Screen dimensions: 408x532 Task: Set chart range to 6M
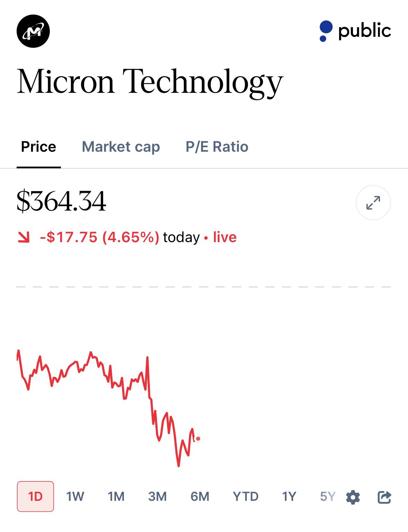pos(200,497)
